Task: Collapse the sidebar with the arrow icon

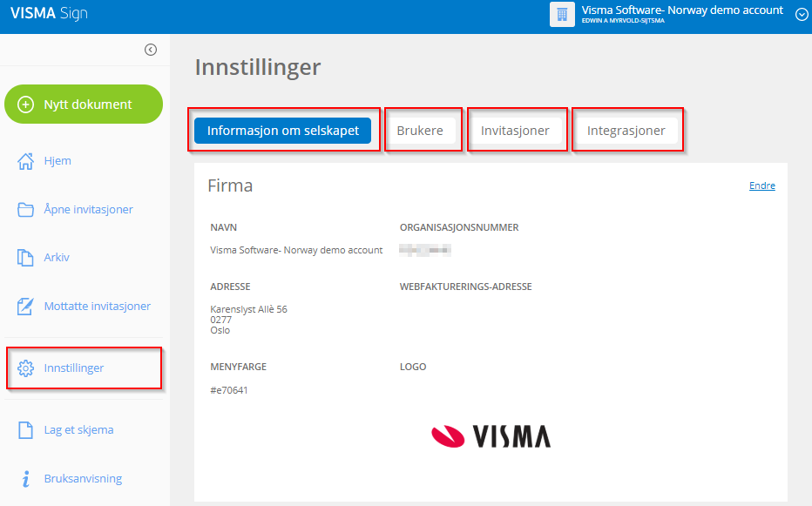Action: click(151, 50)
